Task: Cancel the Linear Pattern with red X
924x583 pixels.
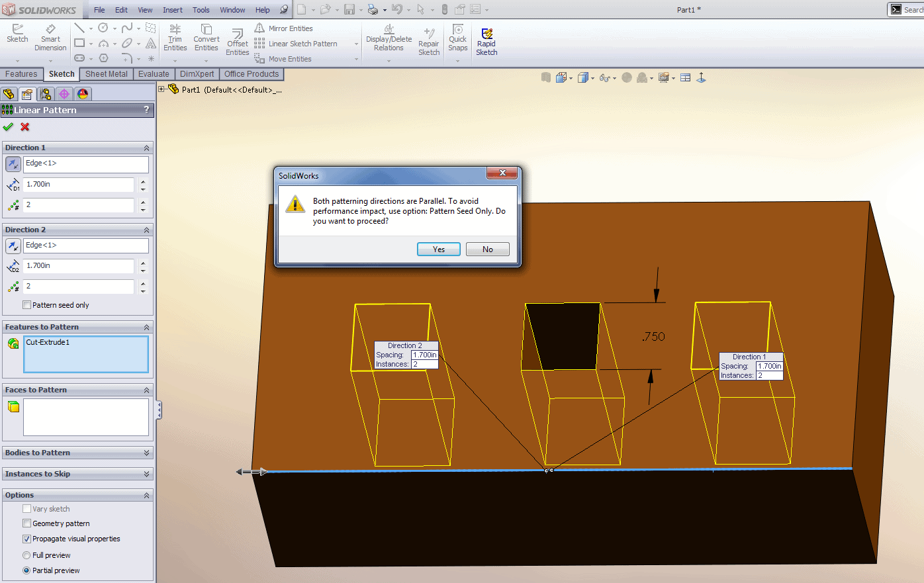Action: point(25,126)
